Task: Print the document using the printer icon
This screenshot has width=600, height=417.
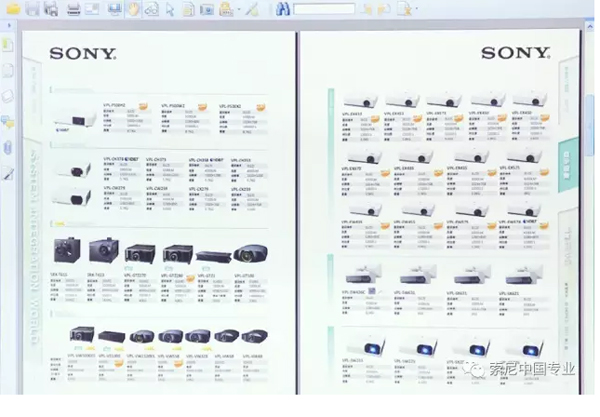Action: (x=73, y=8)
